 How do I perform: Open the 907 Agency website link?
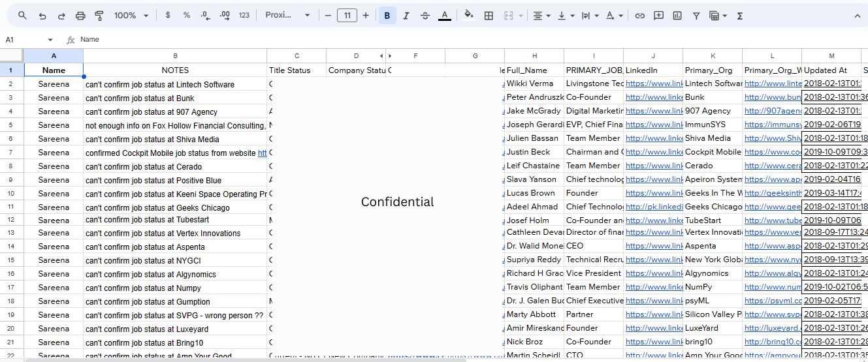click(772, 111)
